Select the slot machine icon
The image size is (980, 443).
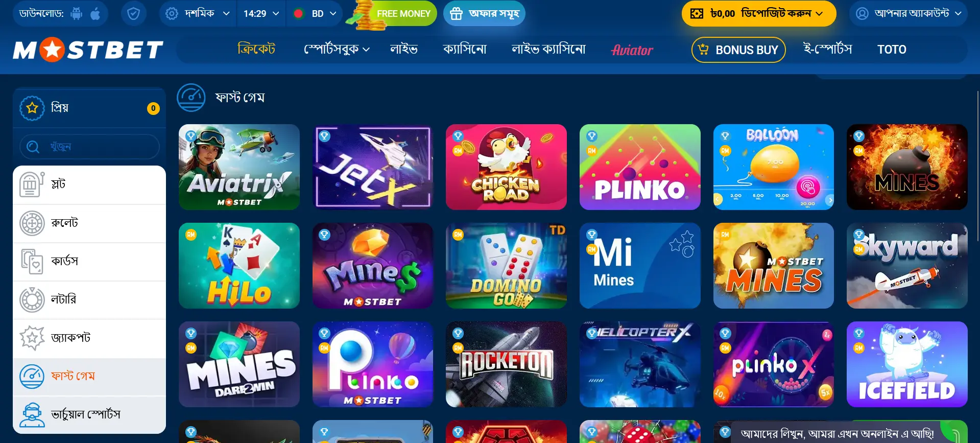[x=32, y=184]
